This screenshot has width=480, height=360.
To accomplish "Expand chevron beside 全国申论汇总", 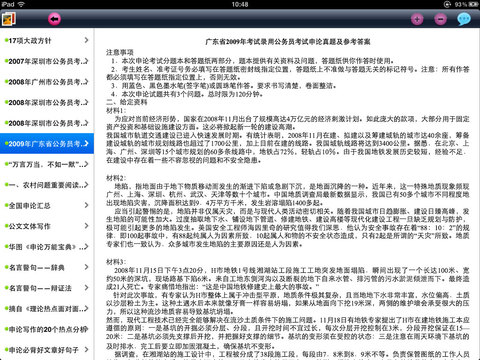I will tap(86, 205).
